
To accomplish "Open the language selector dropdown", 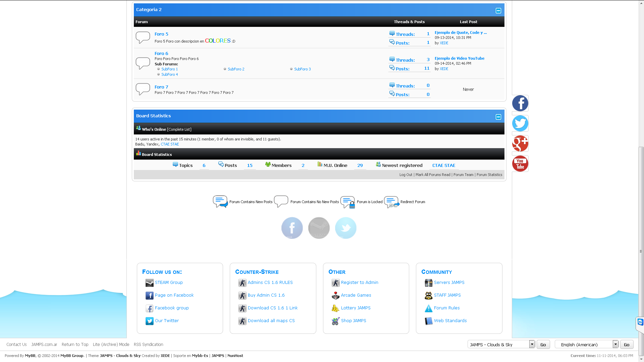I will [x=615, y=344].
